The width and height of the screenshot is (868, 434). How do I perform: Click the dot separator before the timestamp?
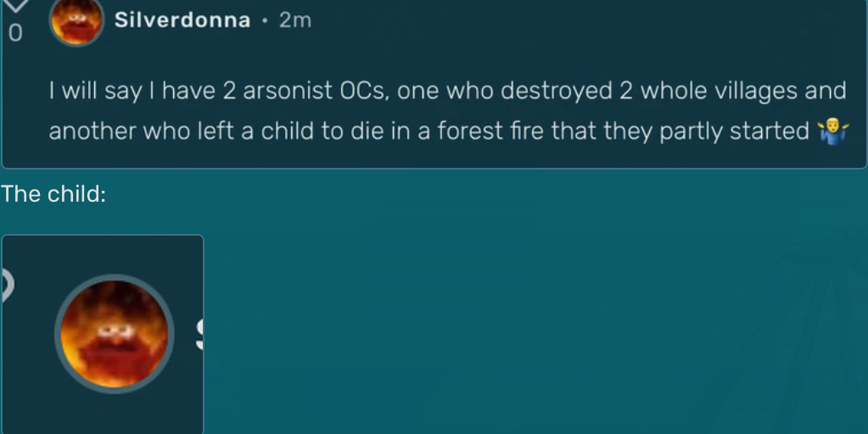coord(265,21)
